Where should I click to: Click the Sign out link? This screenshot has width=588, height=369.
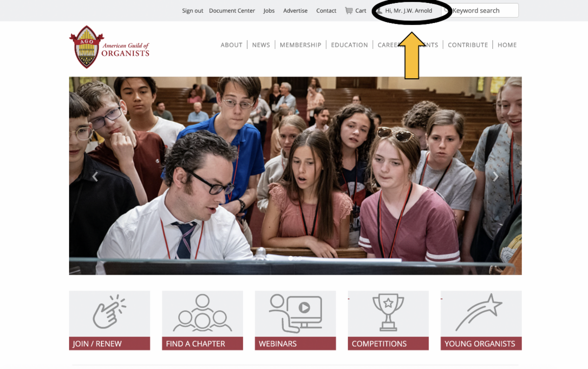point(193,11)
